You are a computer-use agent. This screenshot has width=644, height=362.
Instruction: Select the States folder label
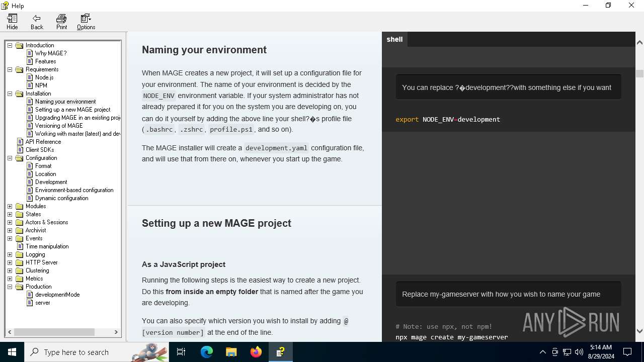point(33,214)
